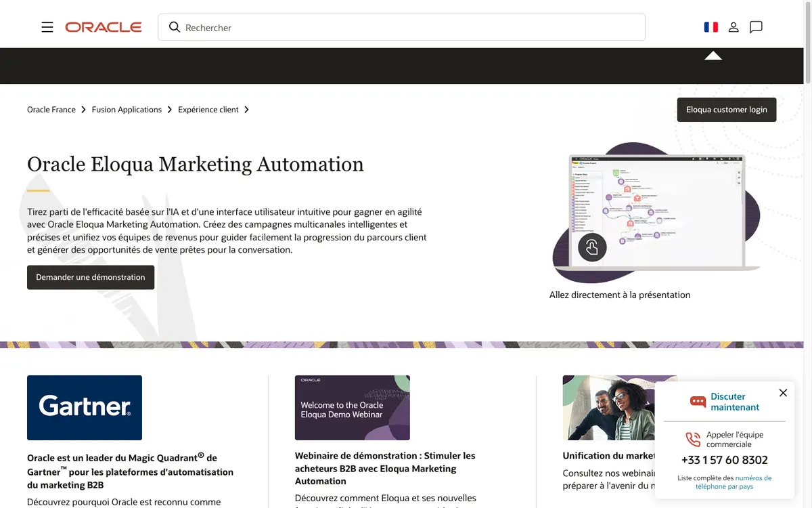Open Gartner Magic Quadrant article heading
Image resolution: width=812 pixels, height=508 pixels.
pos(130,471)
